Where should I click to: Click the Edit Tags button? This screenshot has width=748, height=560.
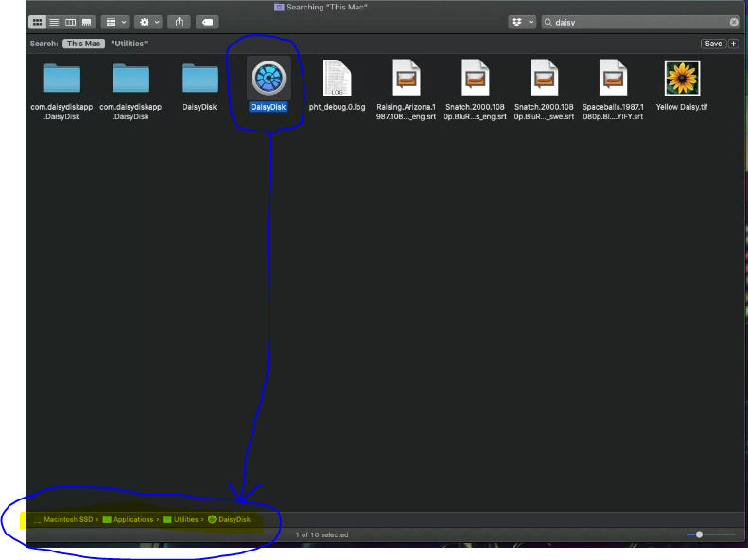pos(207,22)
